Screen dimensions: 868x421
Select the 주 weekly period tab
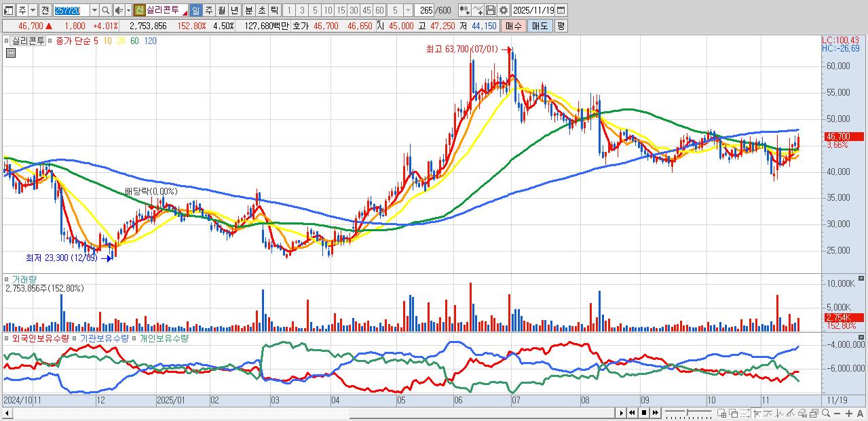coord(209,10)
